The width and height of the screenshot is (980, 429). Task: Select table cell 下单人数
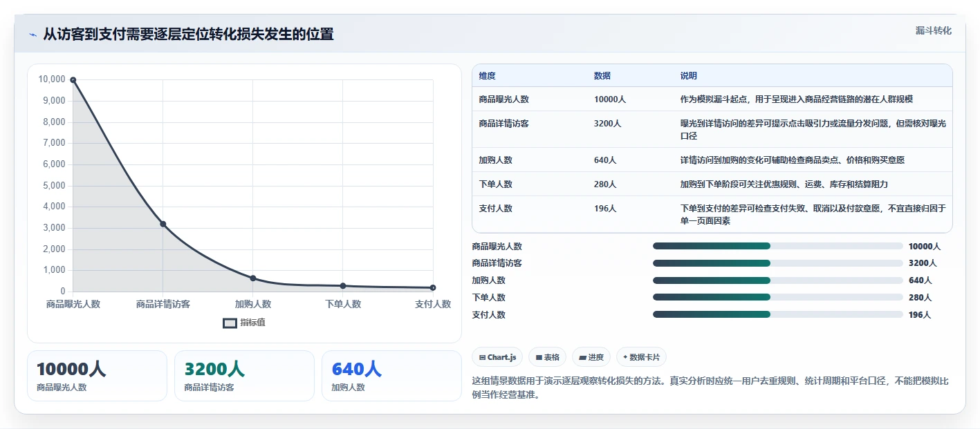pos(495,184)
